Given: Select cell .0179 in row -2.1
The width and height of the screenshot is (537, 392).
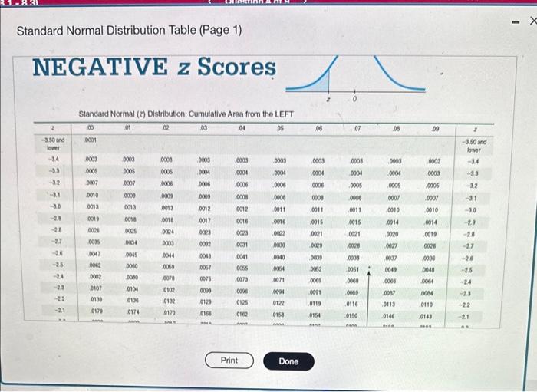Looking at the screenshot, I should coord(96,311).
